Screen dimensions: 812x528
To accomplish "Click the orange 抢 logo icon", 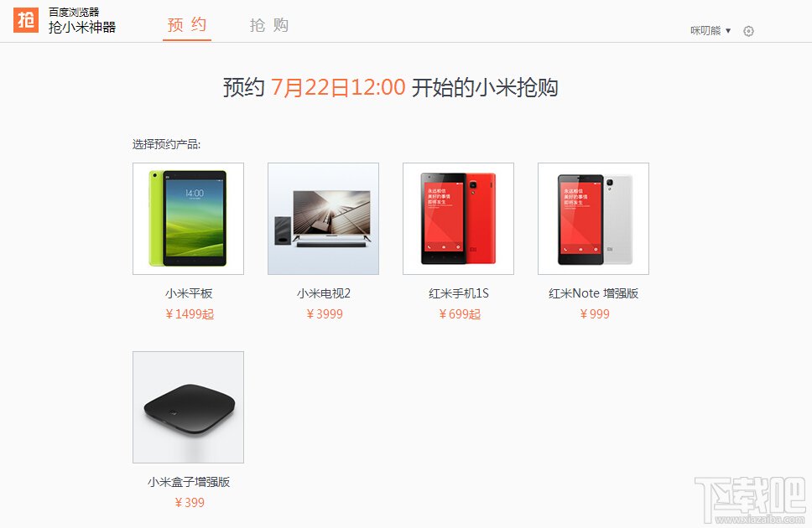I will click(x=26, y=20).
